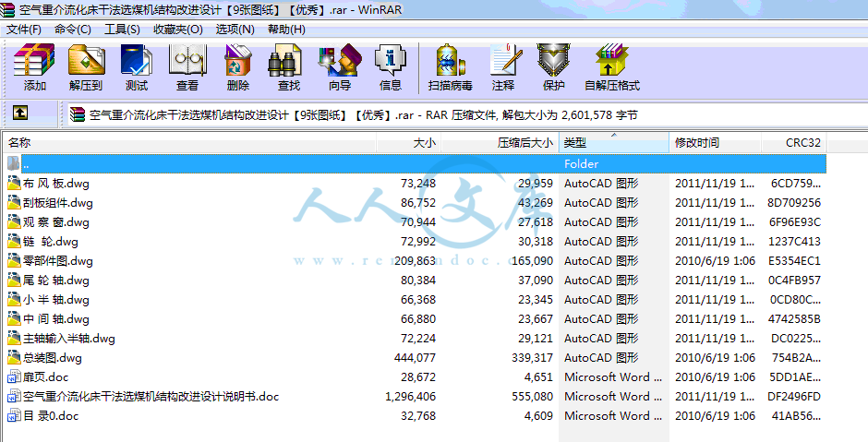Click the Word icon of 目 录0.doc
This screenshot has height=442, width=868.
tap(14, 415)
